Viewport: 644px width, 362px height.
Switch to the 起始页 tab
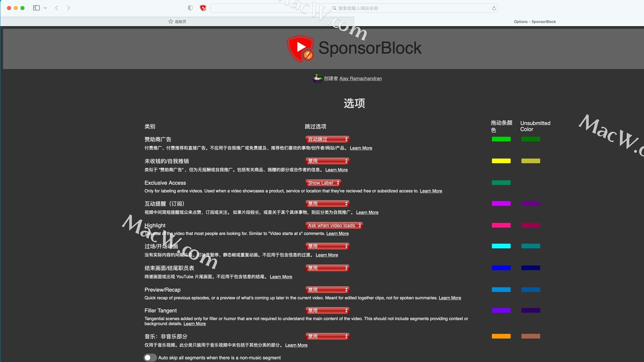tap(177, 21)
